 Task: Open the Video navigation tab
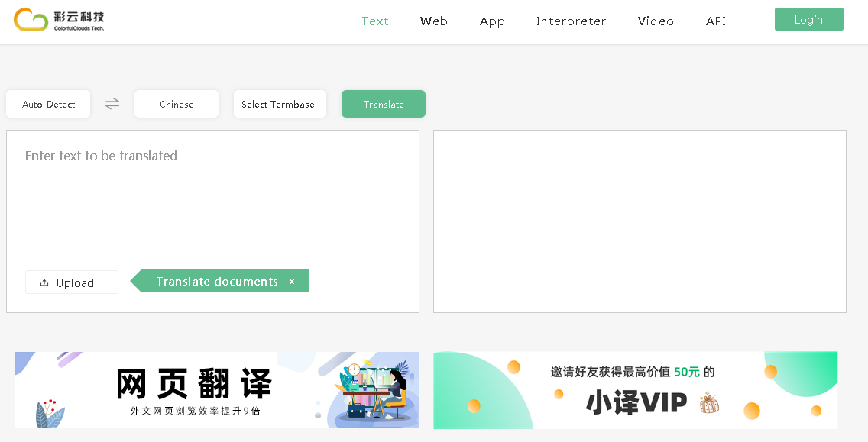(656, 21)
